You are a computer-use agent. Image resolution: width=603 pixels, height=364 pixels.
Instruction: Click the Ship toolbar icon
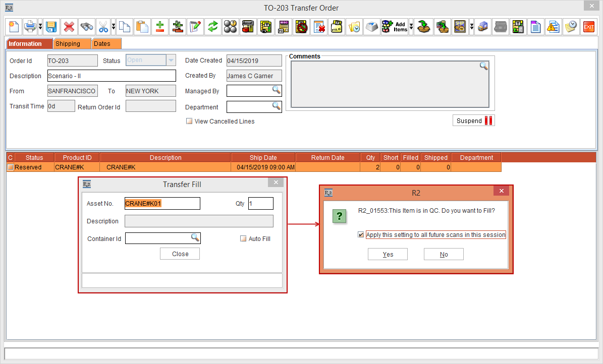pyautogui.click(x=460, y=27)
